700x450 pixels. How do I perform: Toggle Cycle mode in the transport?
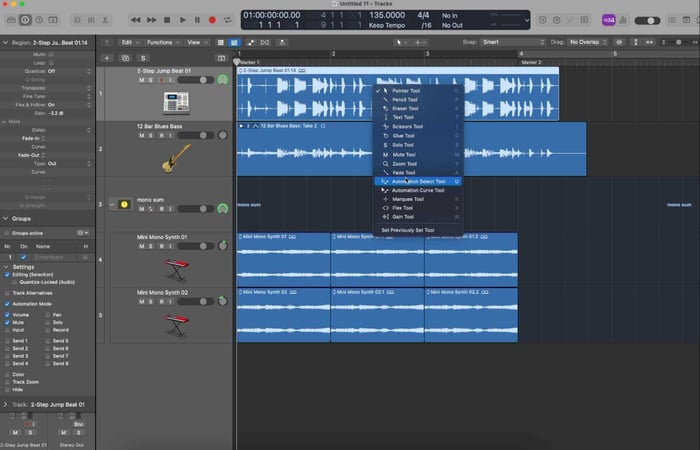[228, 20]
